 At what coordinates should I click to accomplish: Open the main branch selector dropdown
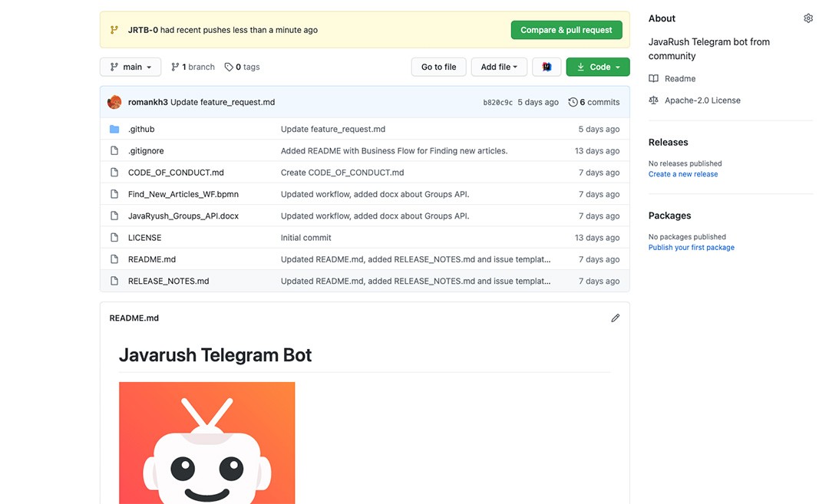[130, 67]
